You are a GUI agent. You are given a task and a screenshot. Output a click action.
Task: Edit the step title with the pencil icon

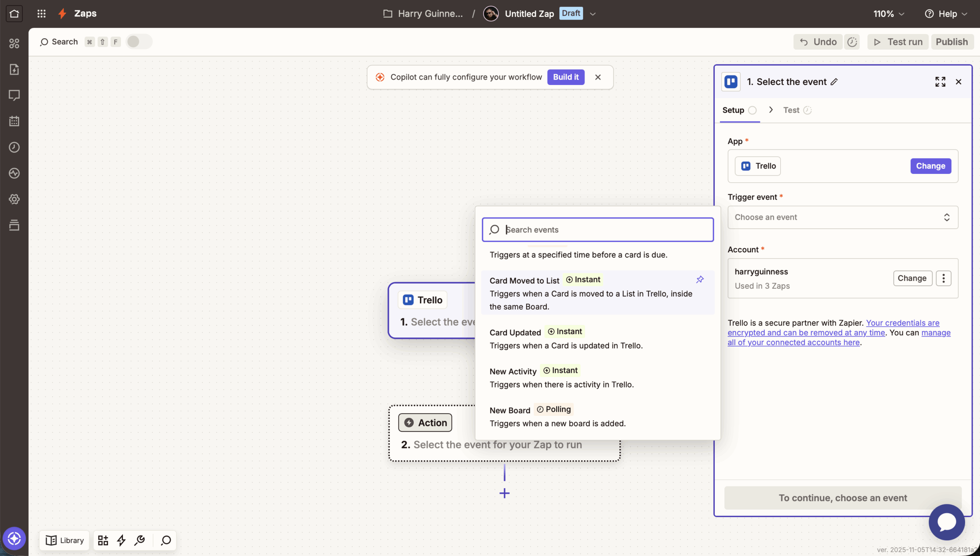[x=835, y=82]
